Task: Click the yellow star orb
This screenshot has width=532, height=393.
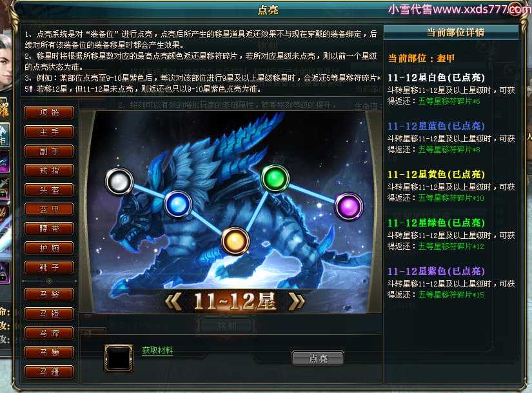Action: pyautogui.click(x=235, y=241)
